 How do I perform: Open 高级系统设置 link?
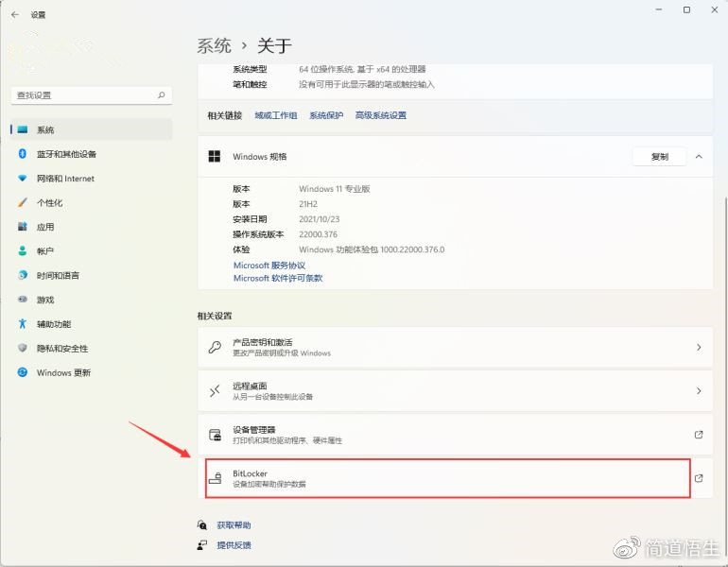coord(381,115)
